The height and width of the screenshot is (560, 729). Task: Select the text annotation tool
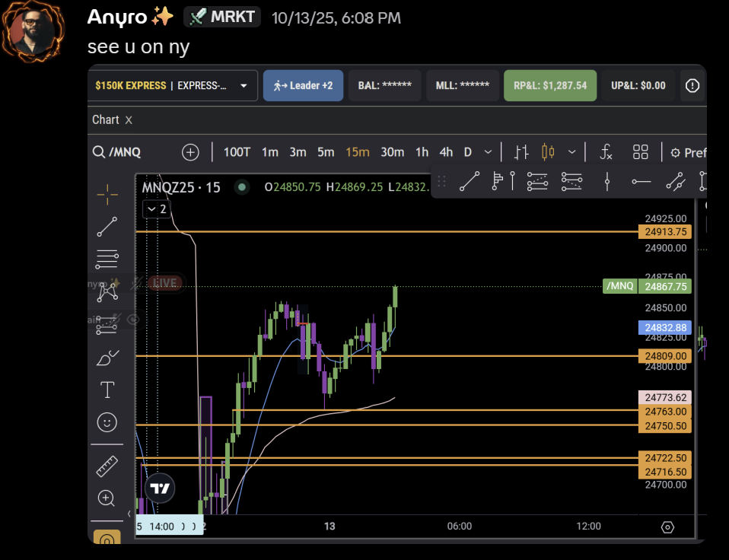pos(107,390)
